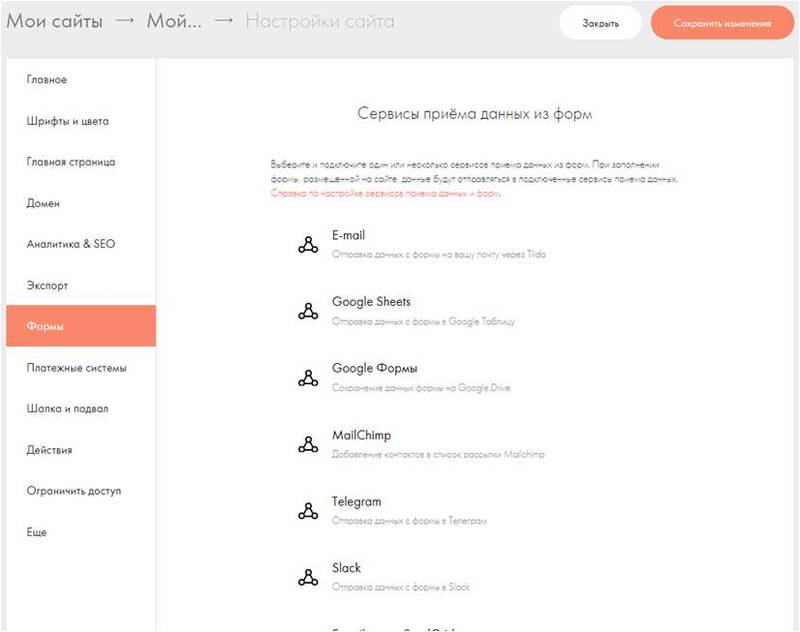The image size is (800, 632).
Task: Open the Экспорт section
Action: tap(47, 285)
